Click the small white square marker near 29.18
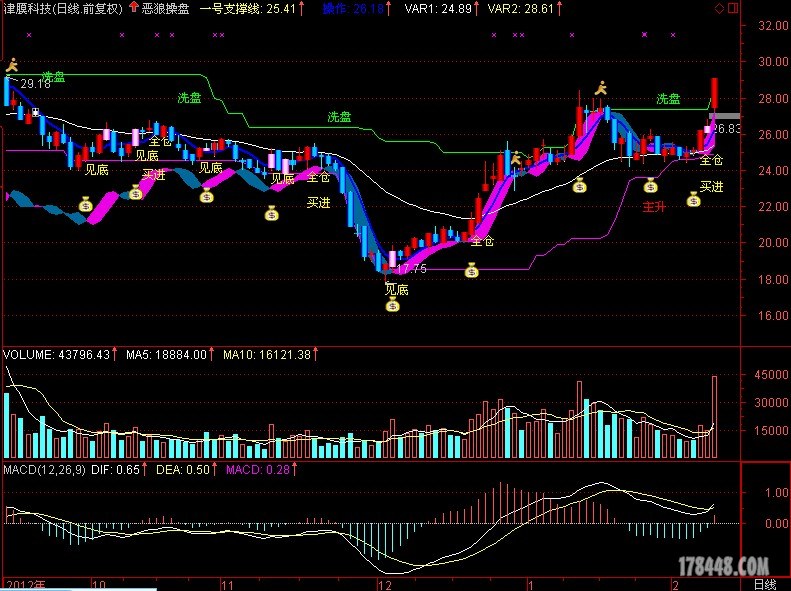Viewport: 791px width, 591px height. [x=35, y=112]
